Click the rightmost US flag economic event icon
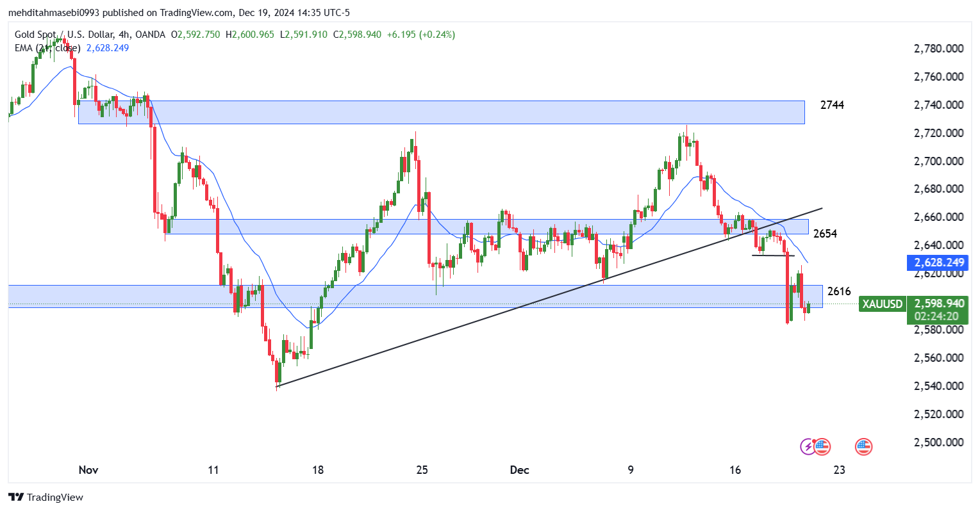Image resolution: width=980 pixels, height=511 pixels. [863, 446]
